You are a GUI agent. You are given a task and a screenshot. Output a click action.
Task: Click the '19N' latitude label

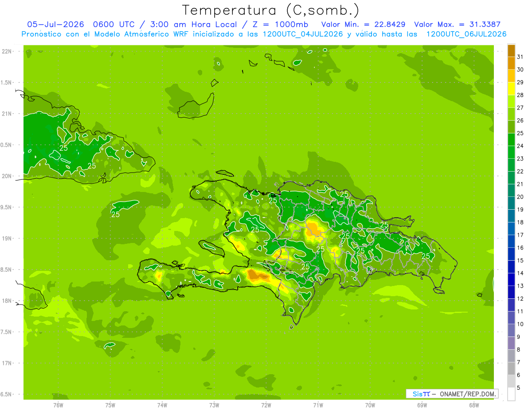7,239
